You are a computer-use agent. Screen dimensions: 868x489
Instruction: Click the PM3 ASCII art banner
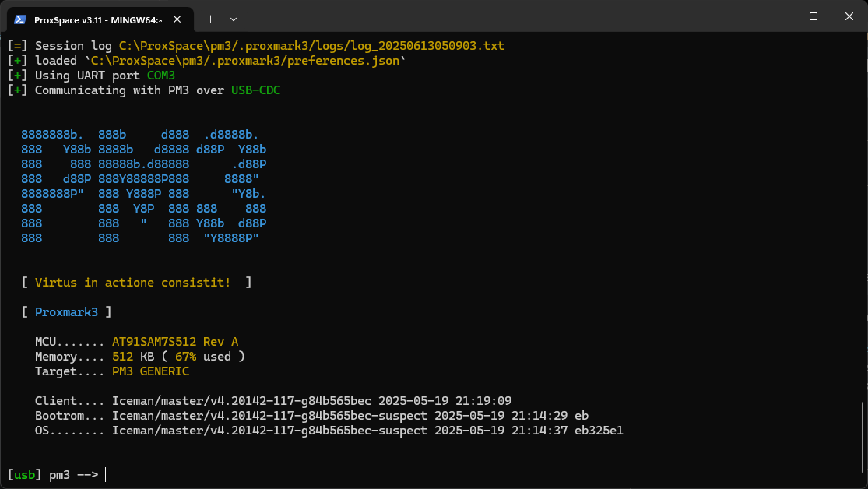click(x=144, y=187)
